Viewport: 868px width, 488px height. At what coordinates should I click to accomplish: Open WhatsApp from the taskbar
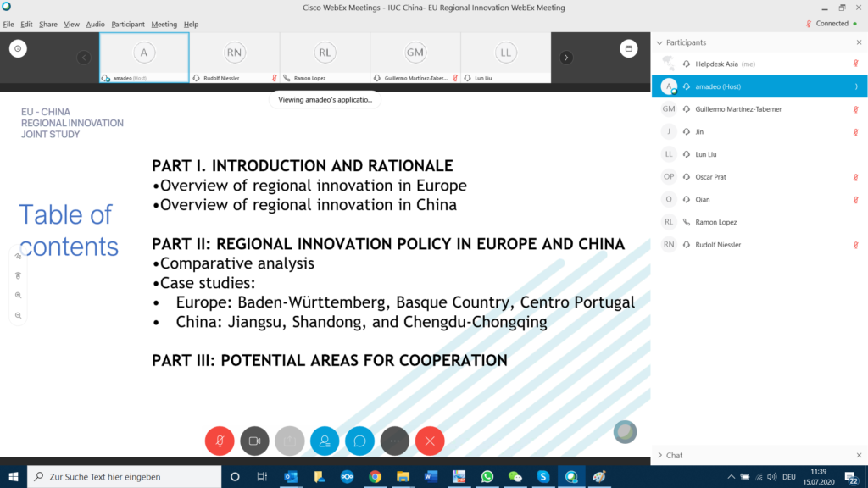pos(487,477)
